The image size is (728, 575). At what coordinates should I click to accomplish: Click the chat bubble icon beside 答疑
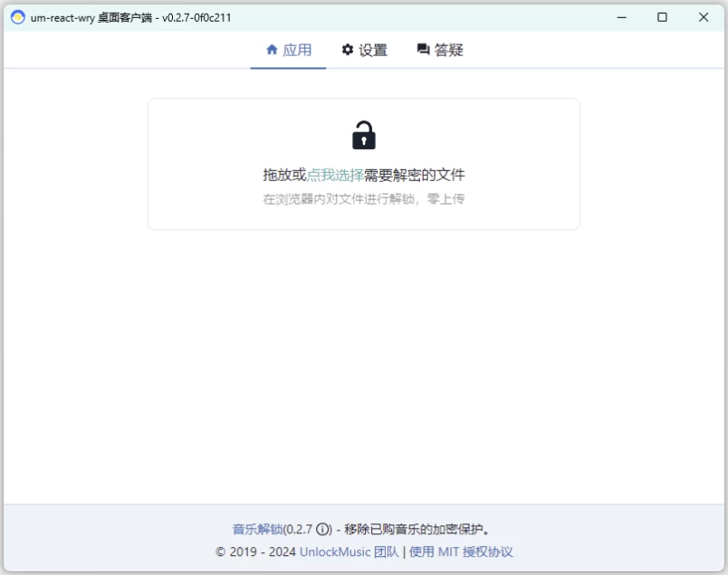(x=423, y=50)
